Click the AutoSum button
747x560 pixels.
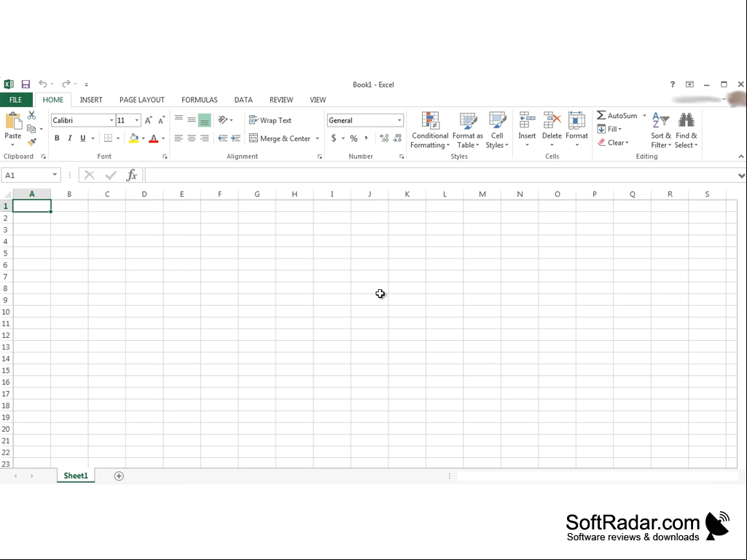pyautogui.click(x=617, y=115)
